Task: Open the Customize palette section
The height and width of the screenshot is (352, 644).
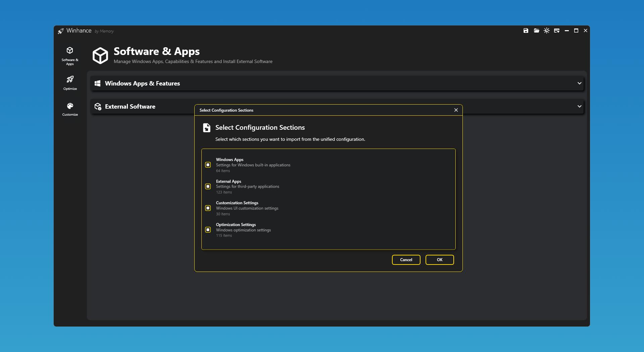Action: click(70, 109)
